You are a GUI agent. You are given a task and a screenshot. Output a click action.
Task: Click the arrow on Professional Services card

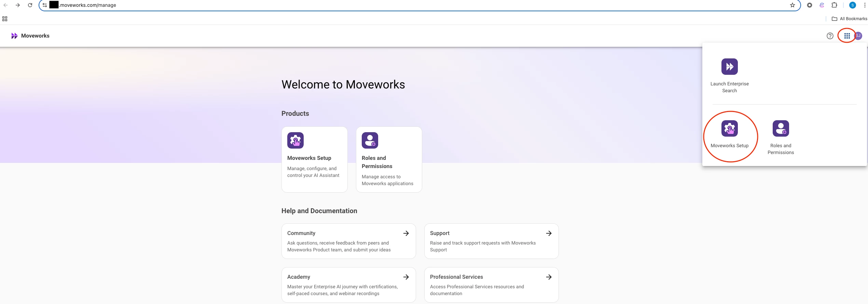tap(549, 277)
